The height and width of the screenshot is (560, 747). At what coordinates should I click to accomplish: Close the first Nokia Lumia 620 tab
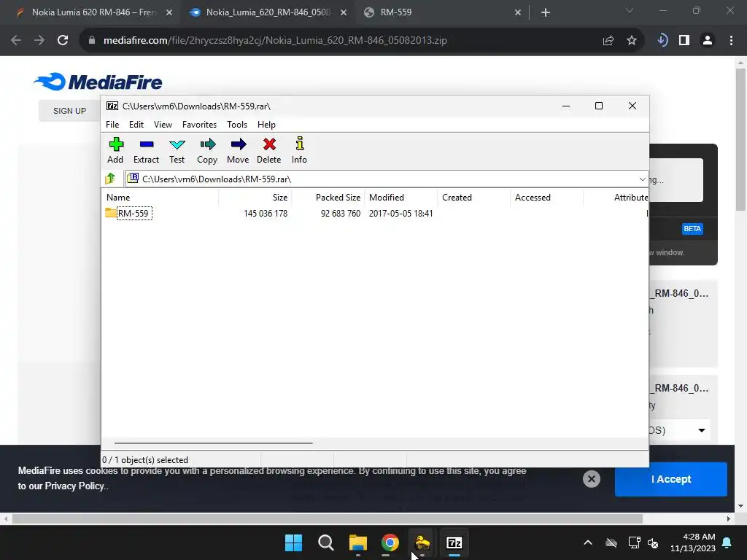(x=169, y=13)
